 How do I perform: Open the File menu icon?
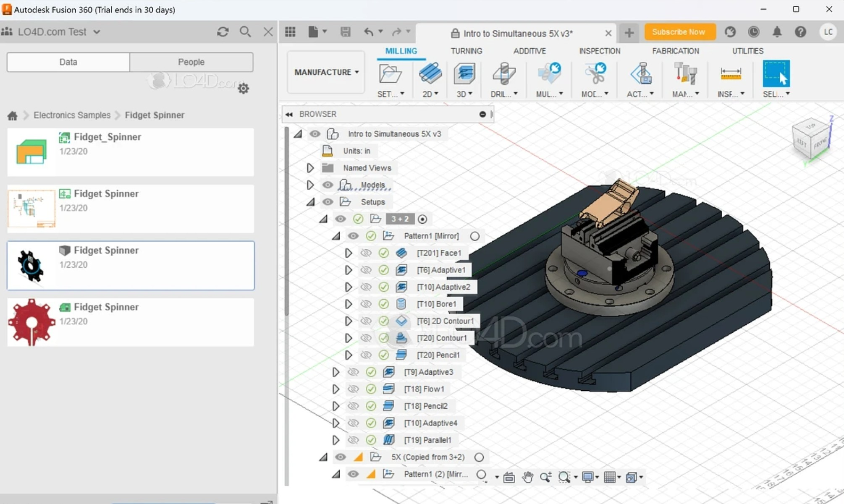(x=313, y=32)
